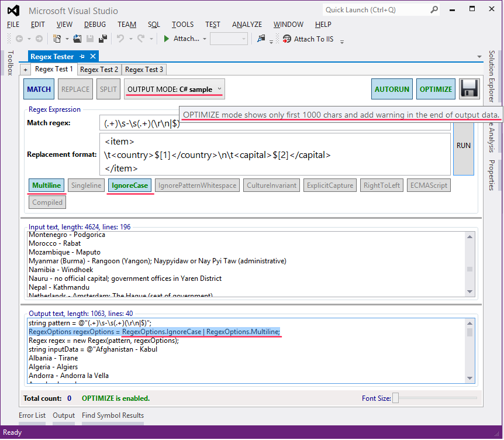Select the MATCH mode button

[x=39, y=89]
